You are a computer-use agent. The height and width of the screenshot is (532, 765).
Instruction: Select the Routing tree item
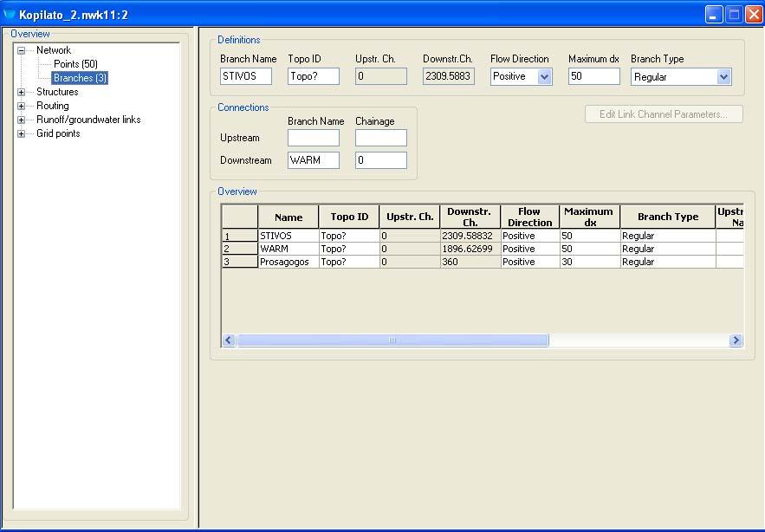[x=53, y=106]
